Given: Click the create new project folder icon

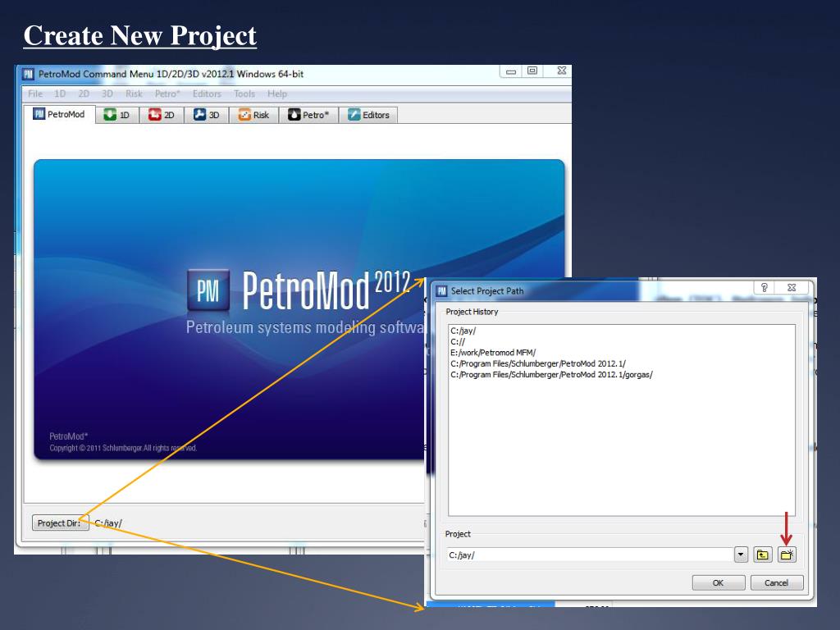Looking at the screenshot, I should (787, 555).
